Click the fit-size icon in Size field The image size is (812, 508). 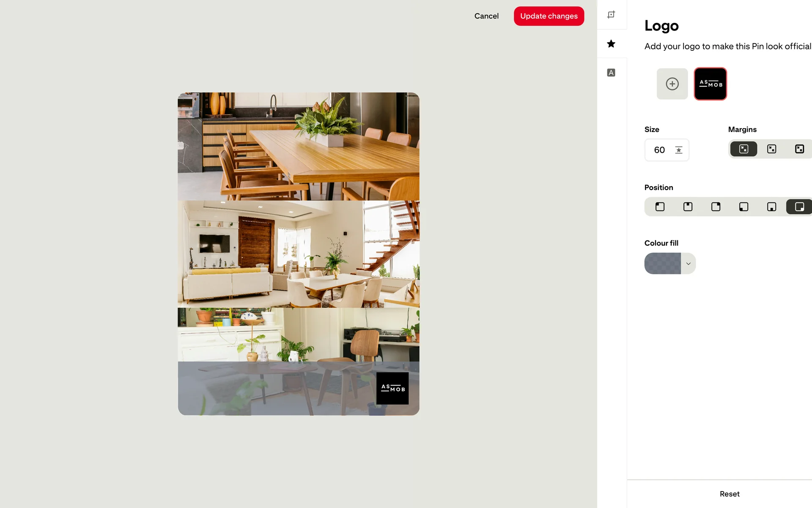coord(679,150)
